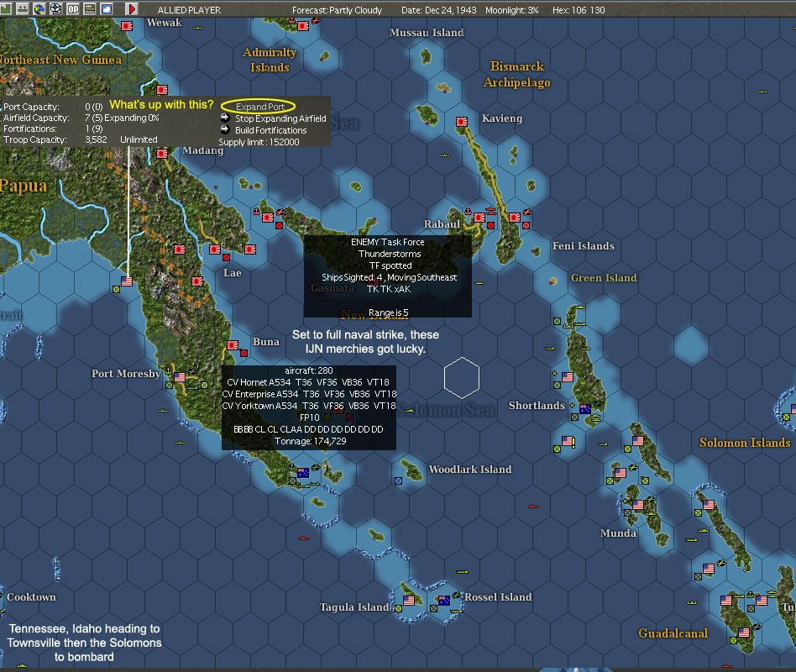Select the Australian flag at Rossel Island

pos(443,601)
